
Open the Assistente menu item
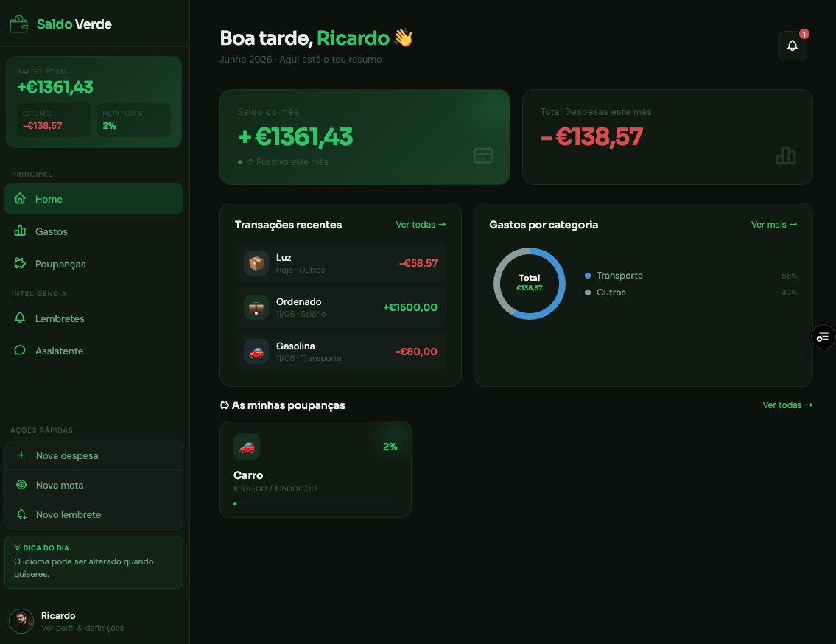pos(94,351)
